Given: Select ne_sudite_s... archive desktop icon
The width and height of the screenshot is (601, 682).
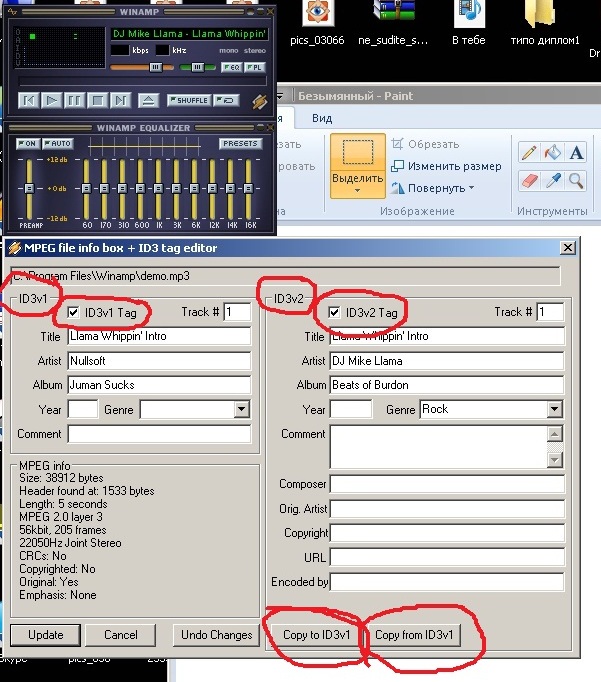Looking at the screenshot, I should click(393, 23).
